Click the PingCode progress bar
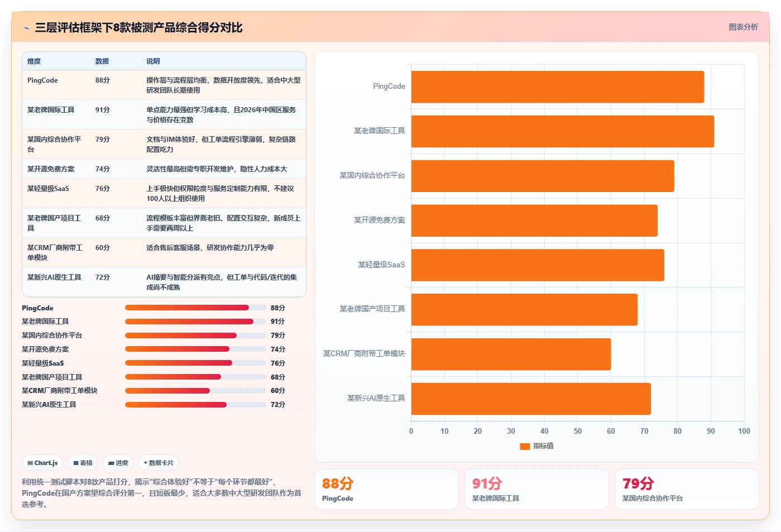781x532 pixels. coord(195,308)
